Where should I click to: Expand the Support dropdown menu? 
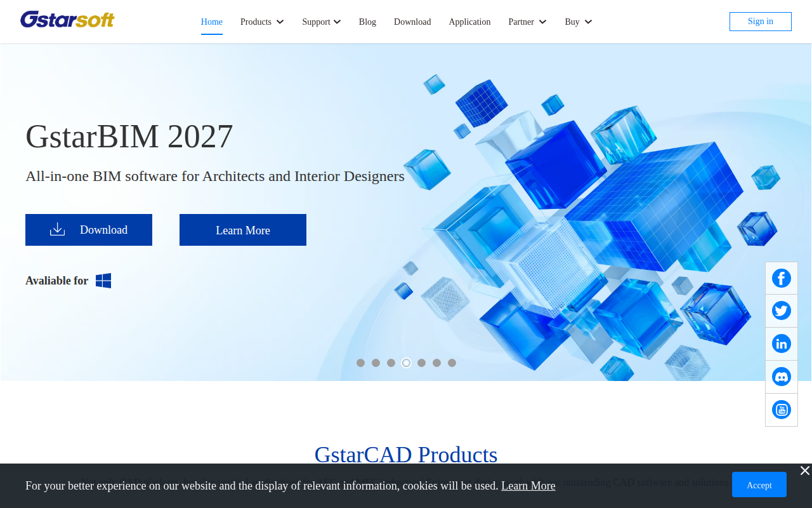322,22
